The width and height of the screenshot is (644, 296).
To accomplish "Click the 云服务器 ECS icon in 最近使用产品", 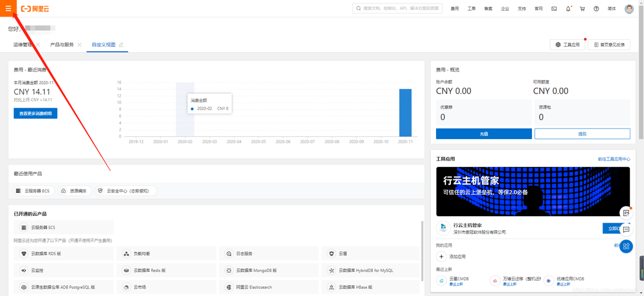I will click(x=18, y=191).
